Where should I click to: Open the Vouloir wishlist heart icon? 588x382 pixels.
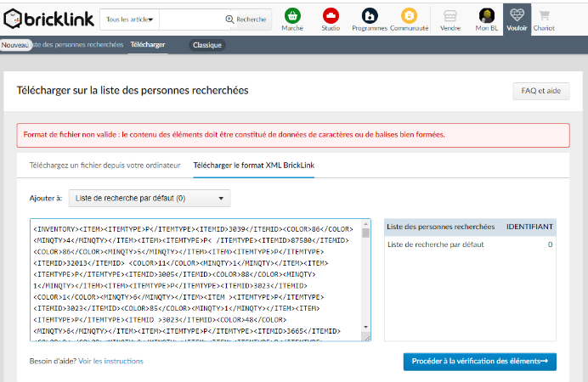point(517,19)
